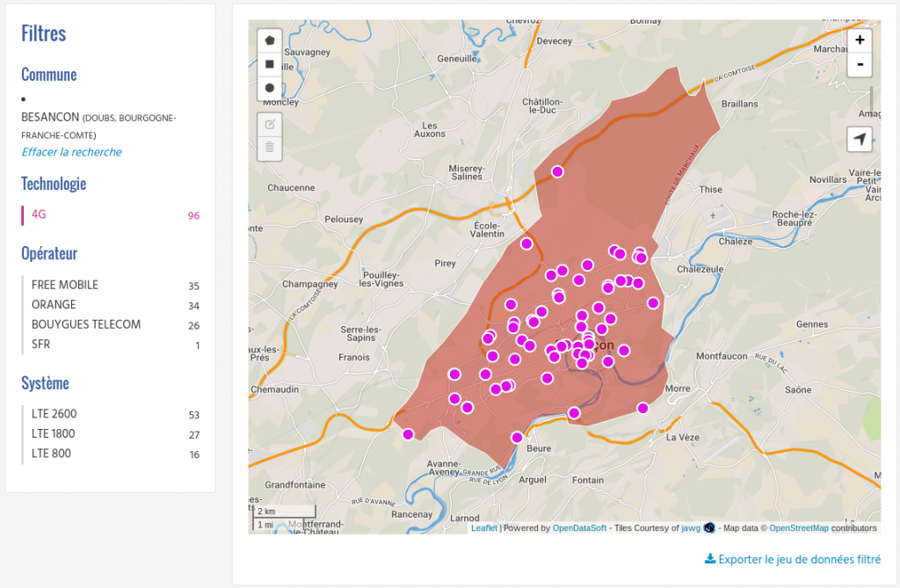
Task: Click the delete layers trash icon
Action: click(270, 148)
